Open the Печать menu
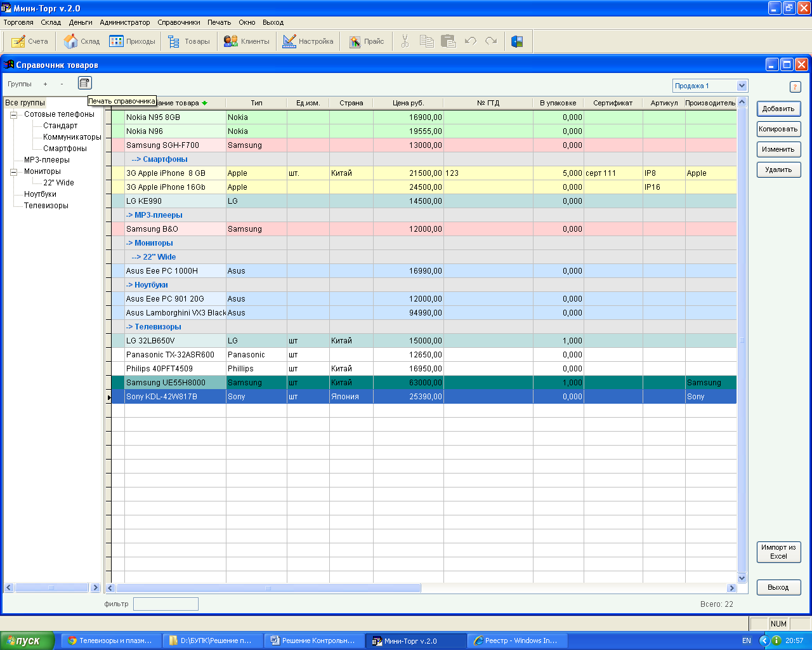Image resolution: width=812 pixels, height=650 pixels. tap(219, 22)
